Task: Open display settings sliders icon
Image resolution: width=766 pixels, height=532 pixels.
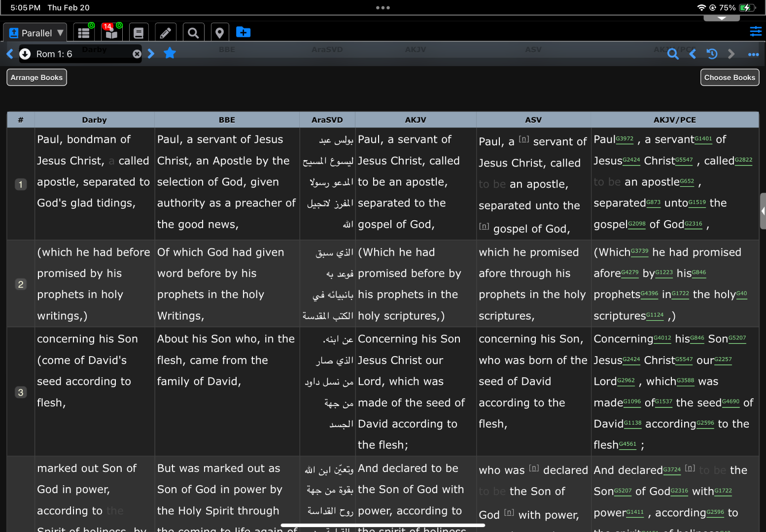Action: pos(755,32)
